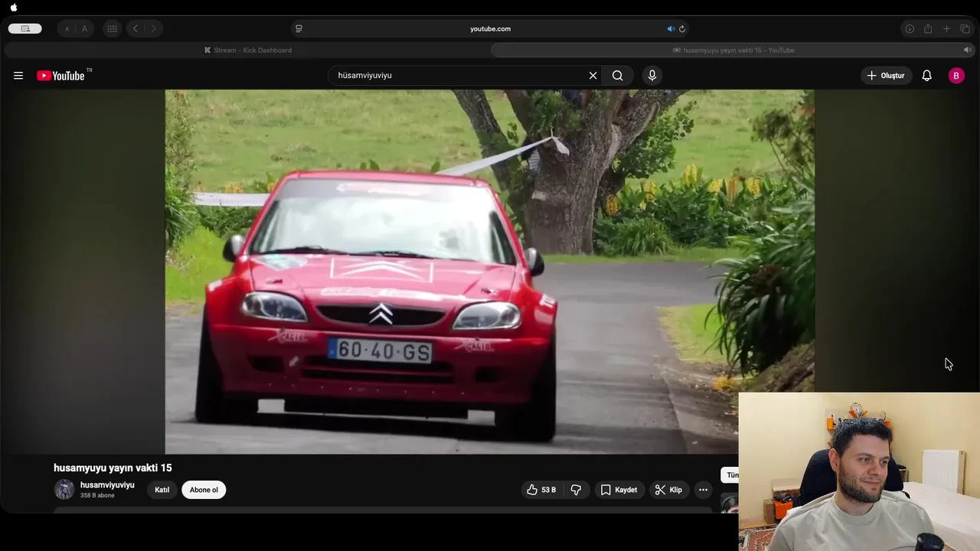
Task: Decrease text size with small A
Action: point(67,29)
